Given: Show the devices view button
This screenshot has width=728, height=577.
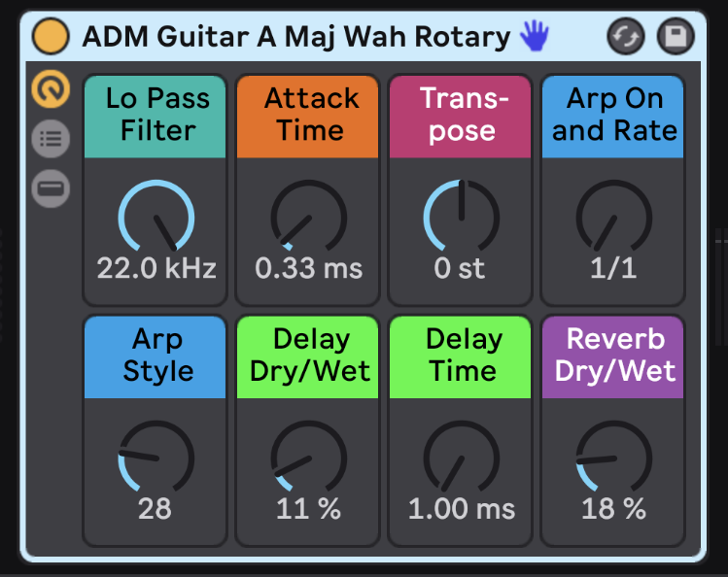Looking at the screenshot, I should click(51, 188).
